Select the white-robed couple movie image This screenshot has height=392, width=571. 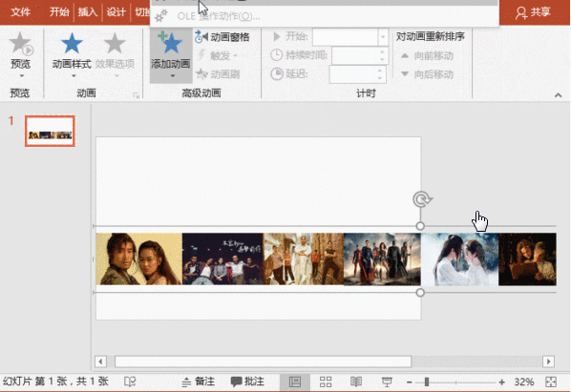459,258
